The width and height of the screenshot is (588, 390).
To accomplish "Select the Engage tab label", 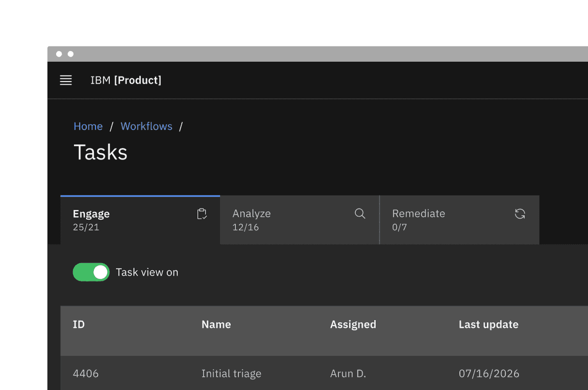I will click(x=91, y=214).
